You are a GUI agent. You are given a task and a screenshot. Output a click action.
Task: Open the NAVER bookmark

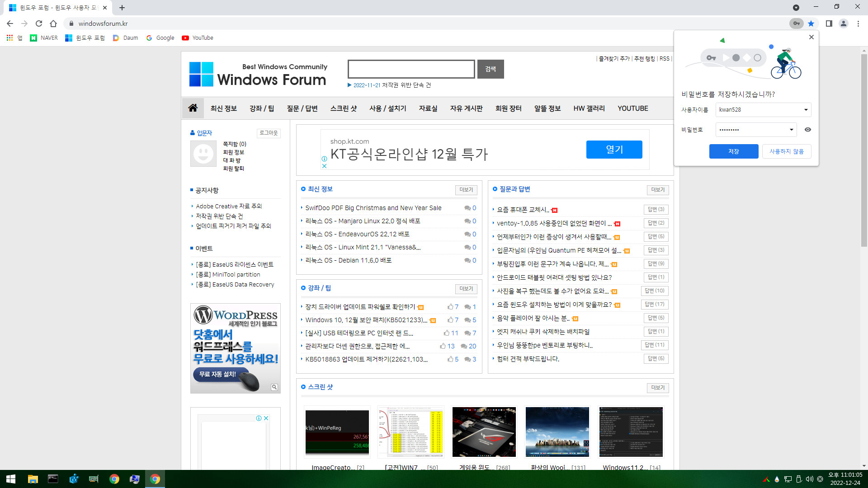click(x=44, y=38)
